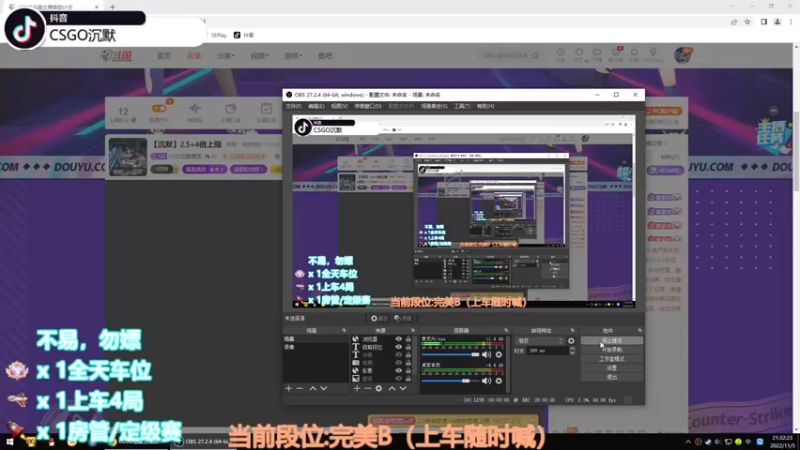This screenshot has width=800, height=450.
Task: Mute the 麦克风/Aux speaker icon
Action: pos(486,355)
